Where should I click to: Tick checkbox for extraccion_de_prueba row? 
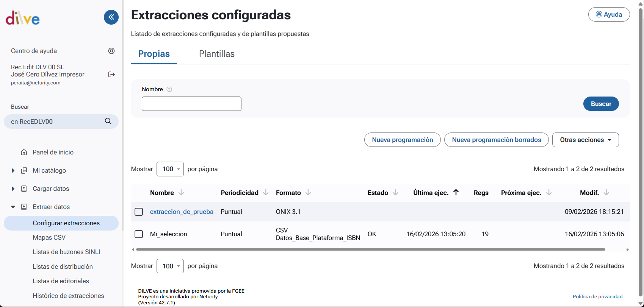coord(139,212)
